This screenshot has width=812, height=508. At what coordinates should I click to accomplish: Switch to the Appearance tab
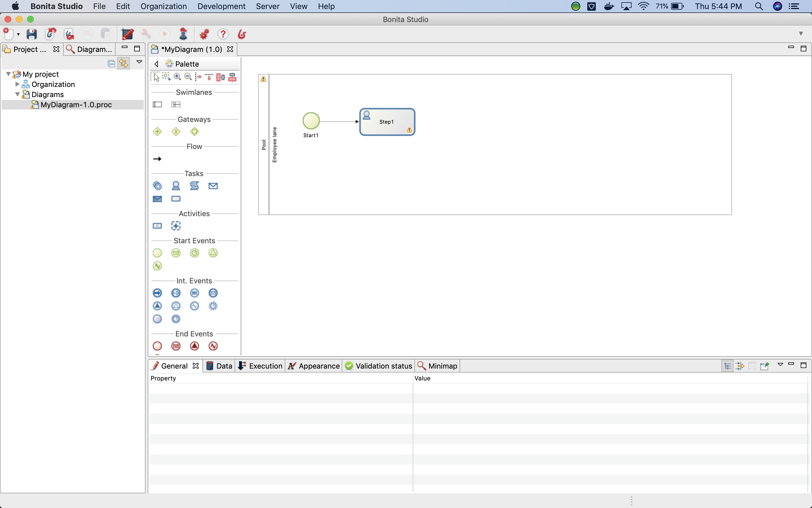pyautogui.click(x=314, y=366)
